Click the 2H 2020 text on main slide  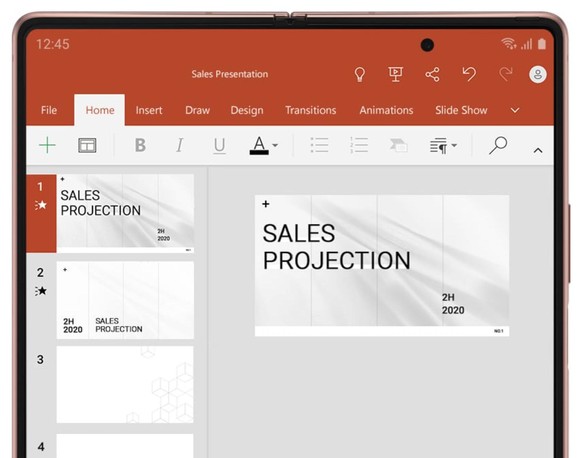(x=453, y=304)
